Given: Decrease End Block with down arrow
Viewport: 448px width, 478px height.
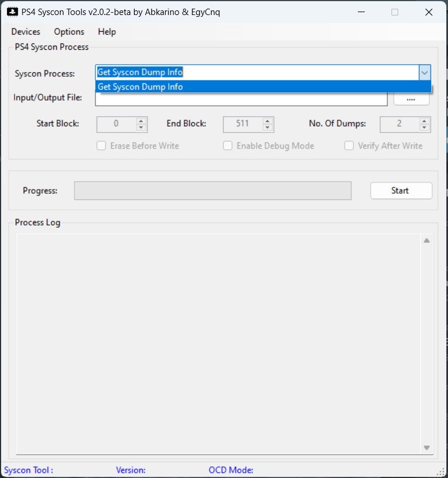Looking at the screenshot, I should click(268, 128).
